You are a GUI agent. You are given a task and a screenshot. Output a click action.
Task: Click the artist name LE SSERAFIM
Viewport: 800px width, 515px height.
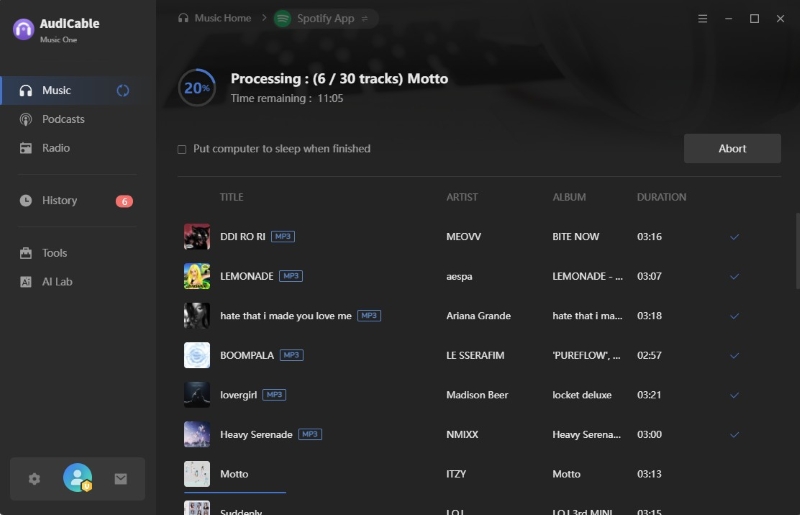[475, 355]
